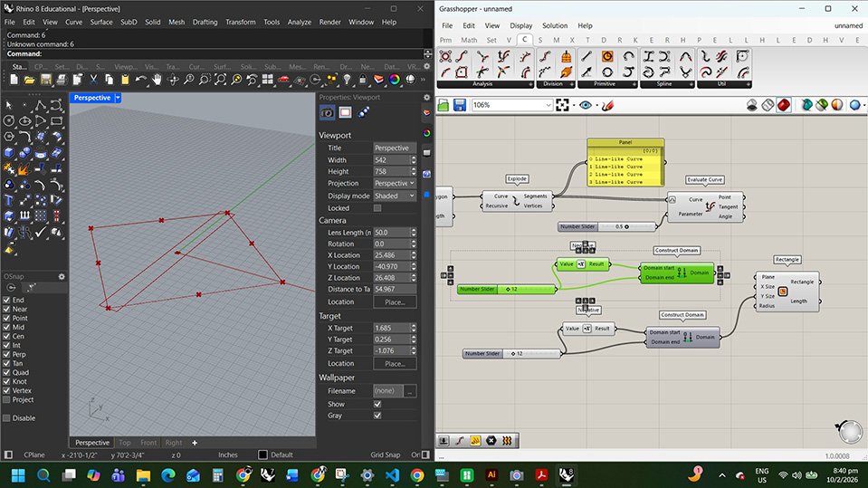The image size is (868, 488).
Task: Switch to the Top viewport tab
Action: (x=125, y=444)
